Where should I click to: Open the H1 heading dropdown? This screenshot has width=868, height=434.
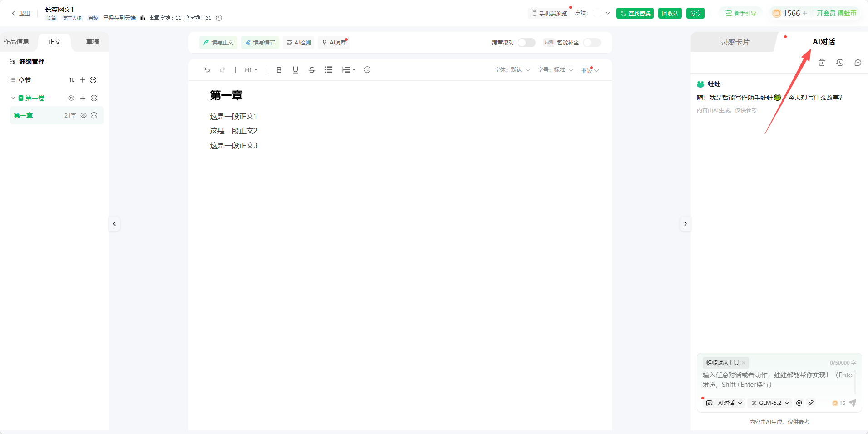point(251,70)
